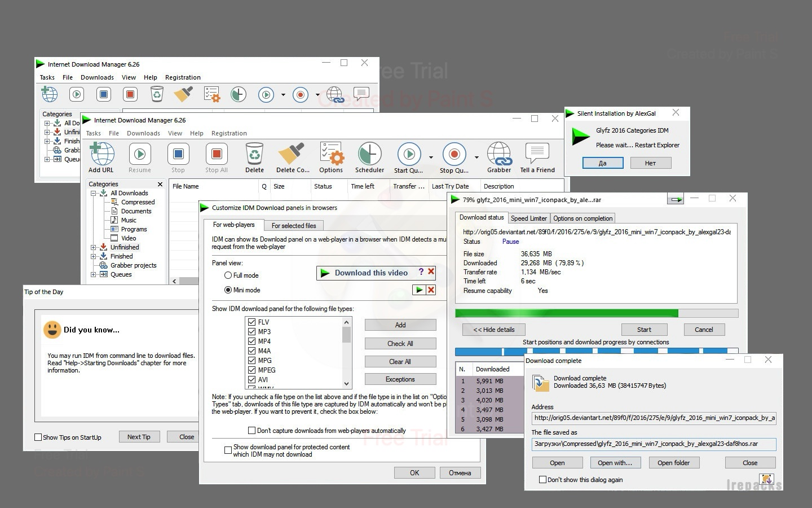
Task: Click the file saved as path field
Action: click(x=654, y=444)
